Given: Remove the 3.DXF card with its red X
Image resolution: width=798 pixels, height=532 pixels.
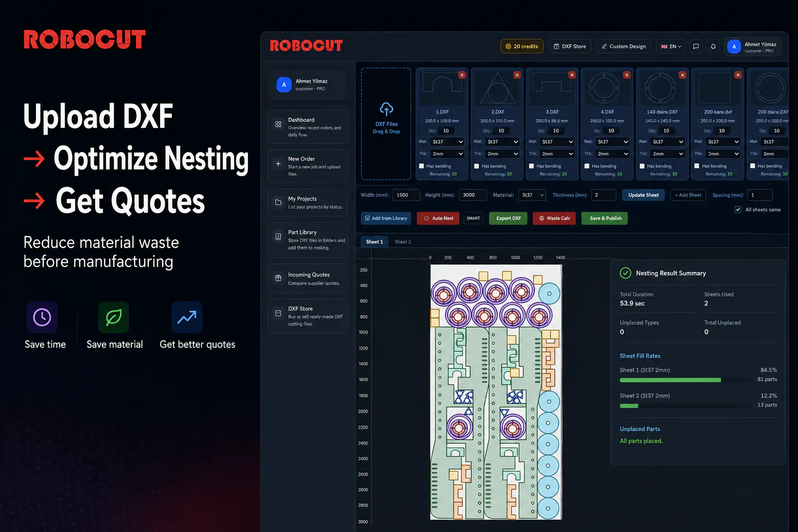Looking at the screenshot, I should (x=572, y=75).
